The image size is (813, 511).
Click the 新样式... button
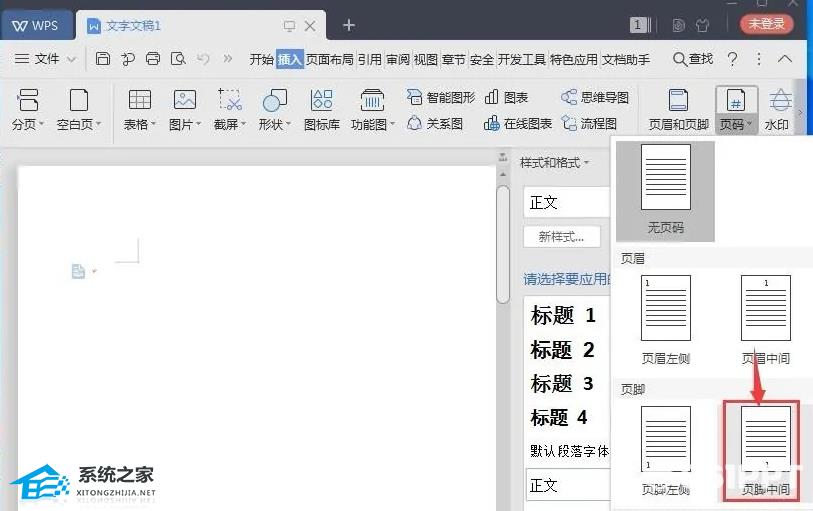point(562,237)
